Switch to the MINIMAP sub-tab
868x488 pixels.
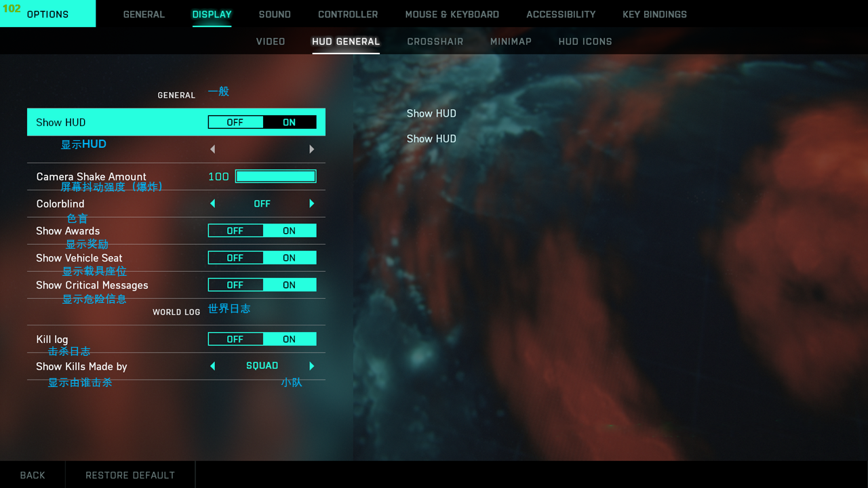511,41
